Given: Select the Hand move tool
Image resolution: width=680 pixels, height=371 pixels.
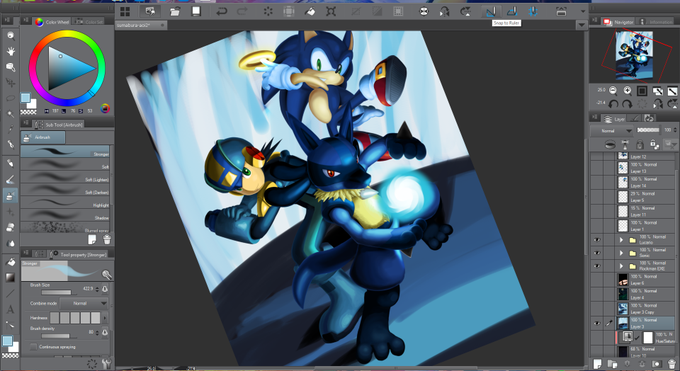Looking at the screenshot, I should coord(10,52).
